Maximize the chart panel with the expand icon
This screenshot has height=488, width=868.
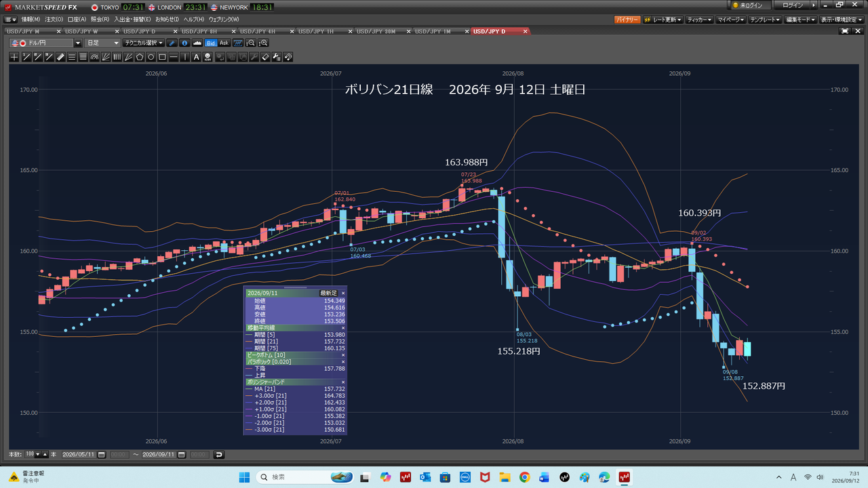point(846,31)
